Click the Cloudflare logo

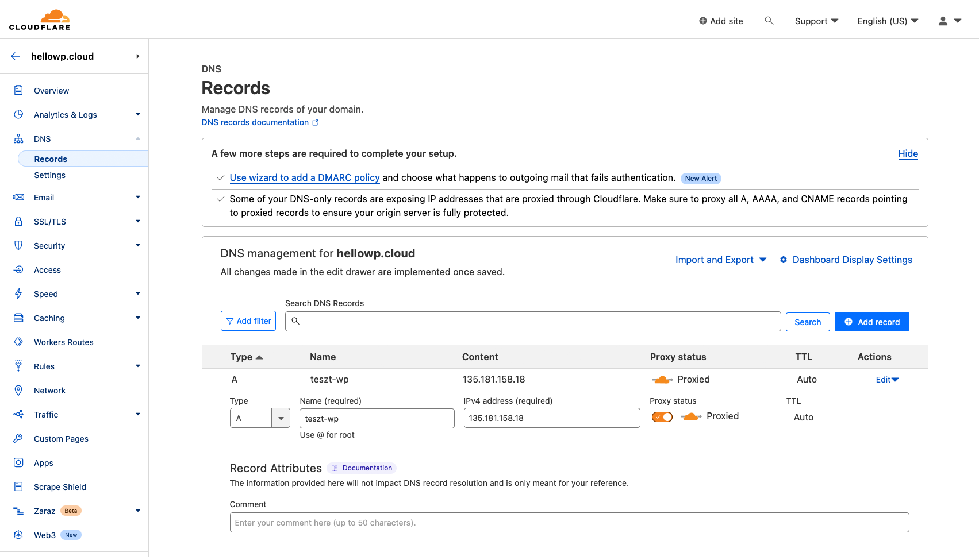(x=40, y=20)
